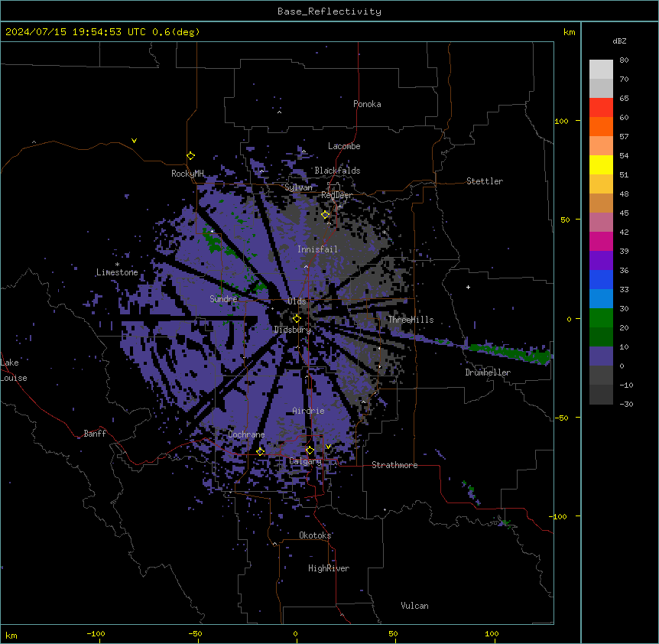This screenshot has width=659, height=644.
Task: Click the RockyMH label
Action: (x=187, y=174)
